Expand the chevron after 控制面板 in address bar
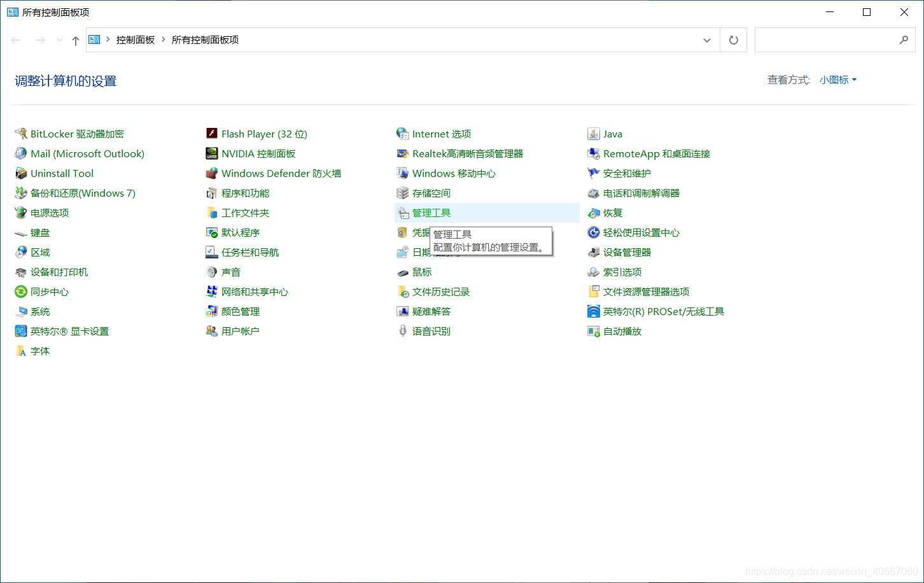 pyautogui.click(x=164, y=39)
